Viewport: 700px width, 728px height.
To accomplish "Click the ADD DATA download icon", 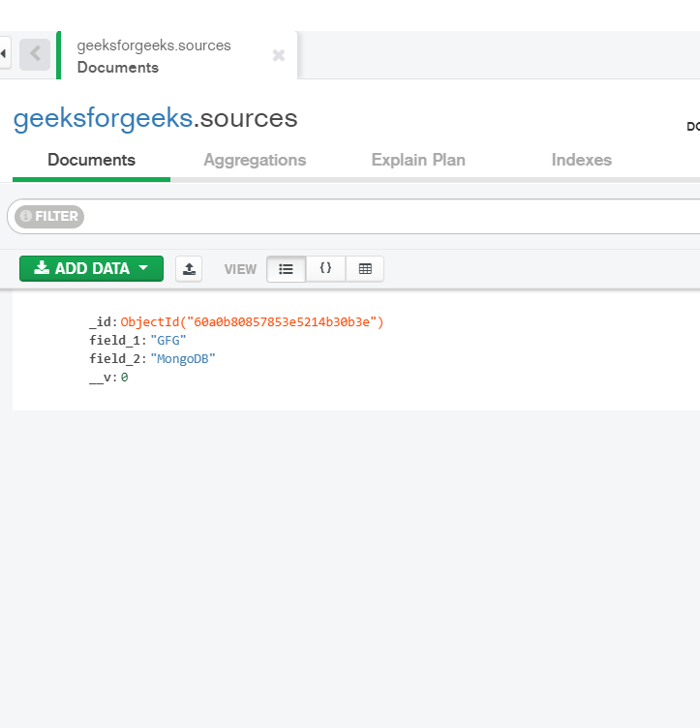I will tap(42, 267).
